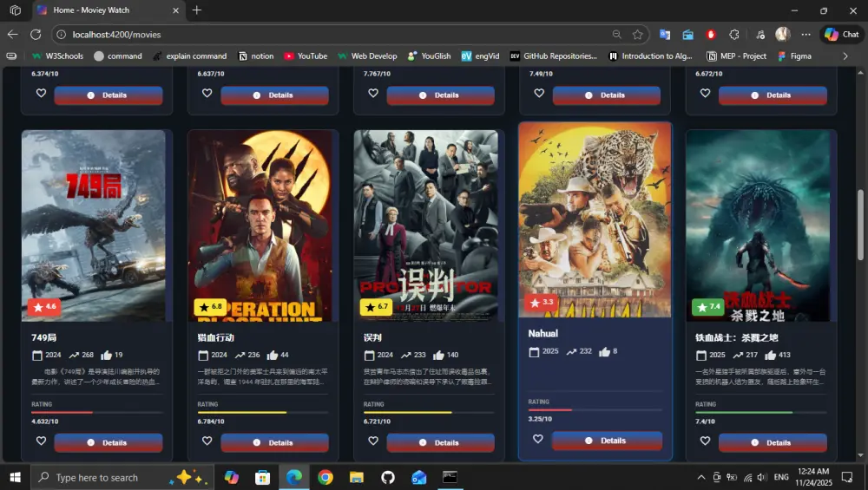
Task: Open Details for 铁血战士: 杀戮之地
Action: (773, 442)
